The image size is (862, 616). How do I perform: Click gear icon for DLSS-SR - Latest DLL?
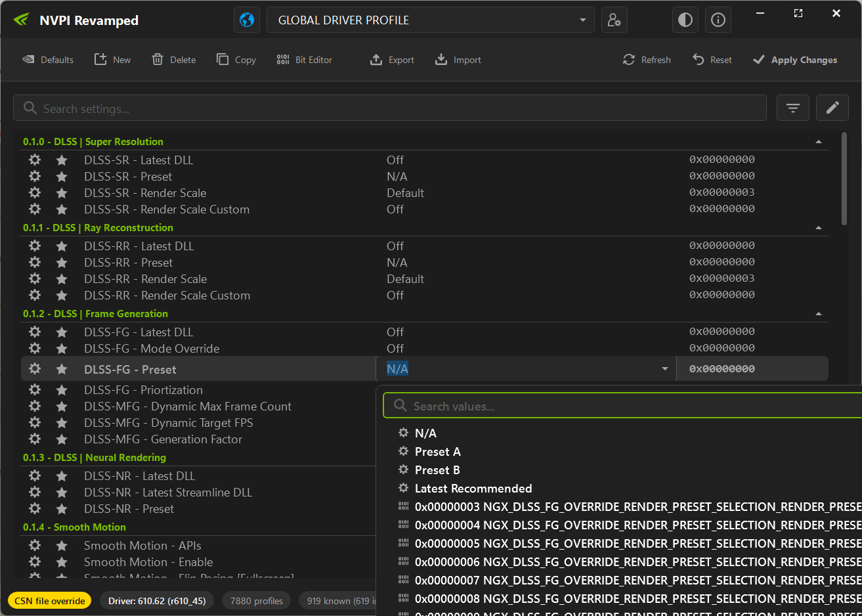(35, 160)
